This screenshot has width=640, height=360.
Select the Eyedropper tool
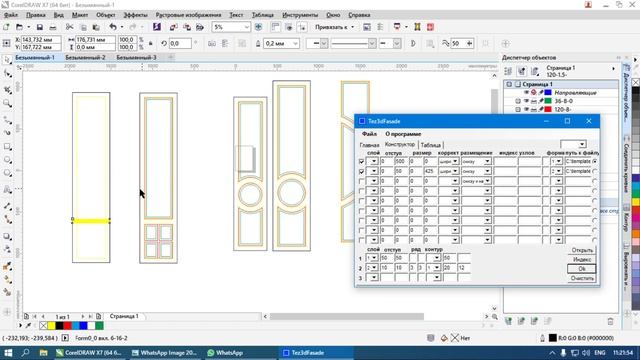[7, 266]
